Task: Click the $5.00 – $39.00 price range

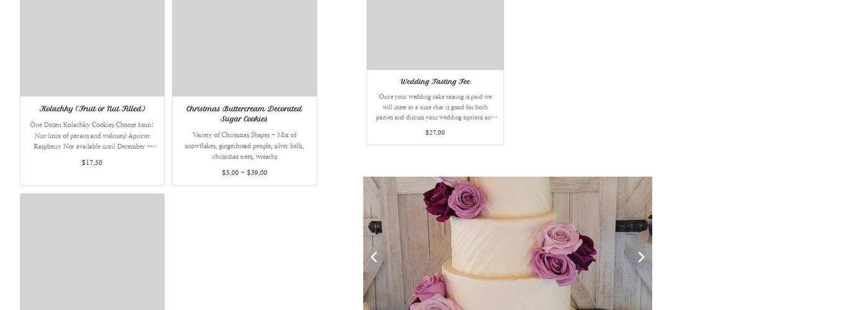Action: (x=244, y=173)
